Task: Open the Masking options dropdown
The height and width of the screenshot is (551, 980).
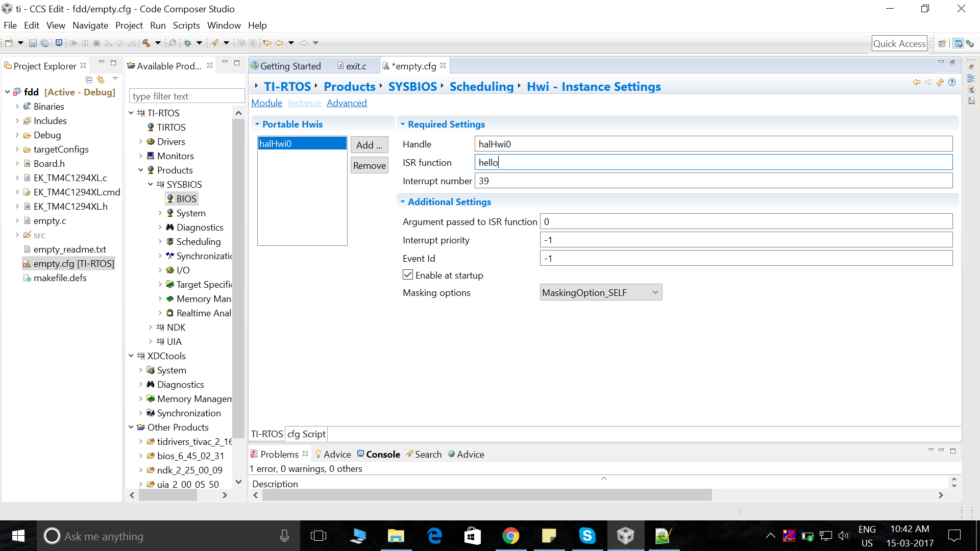Action: point(601,292)
